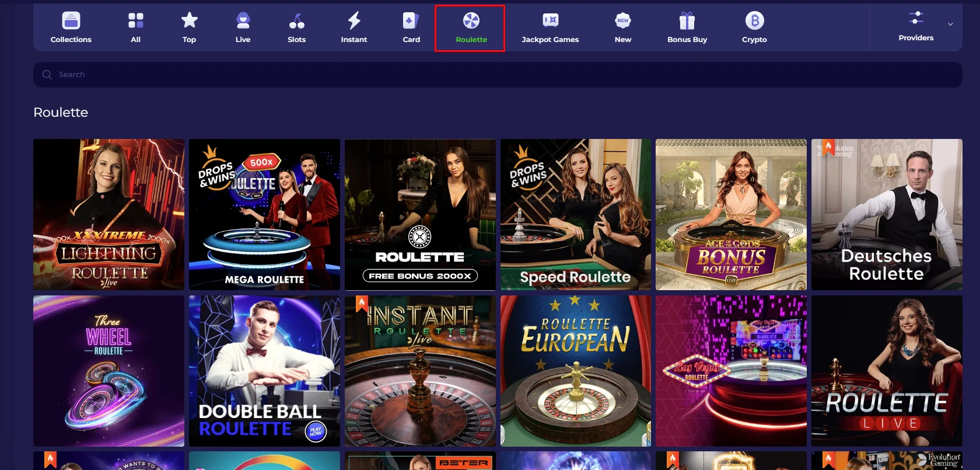Open the Providers filter sliders icon
The height and width of the screenshot is (470, 980).
tap(916, 18)
